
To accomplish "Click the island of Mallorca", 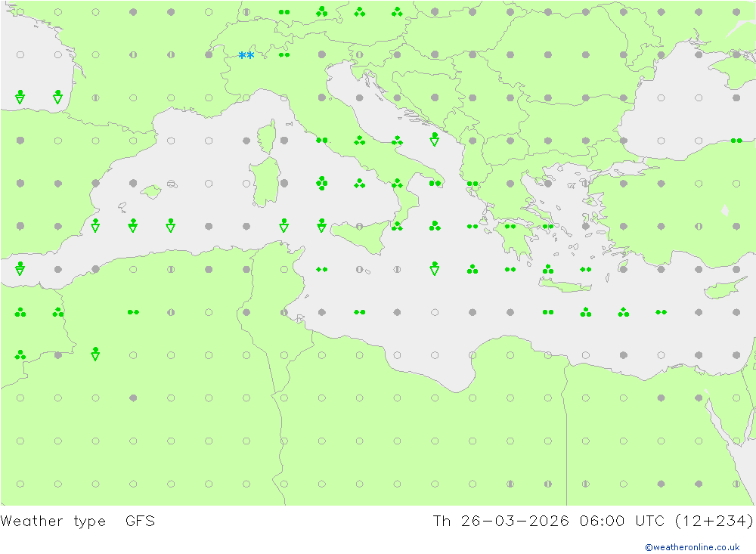I will click(x=151, y=192).
